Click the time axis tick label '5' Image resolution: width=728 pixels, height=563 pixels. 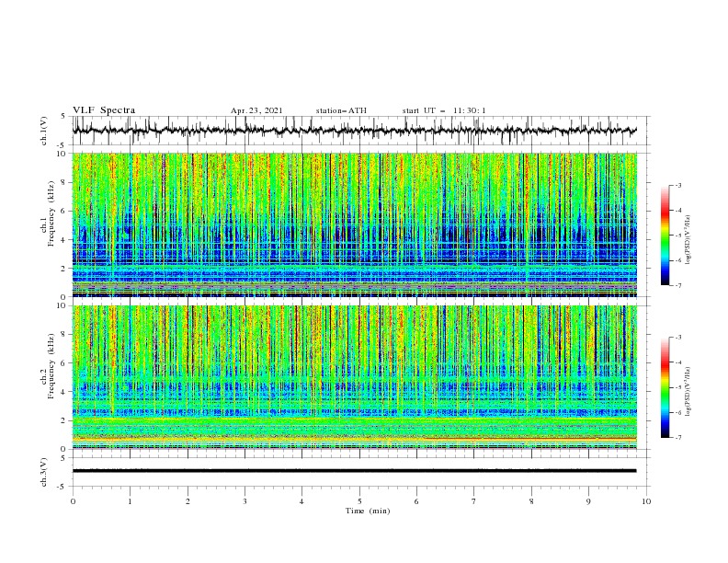point(359,501)
